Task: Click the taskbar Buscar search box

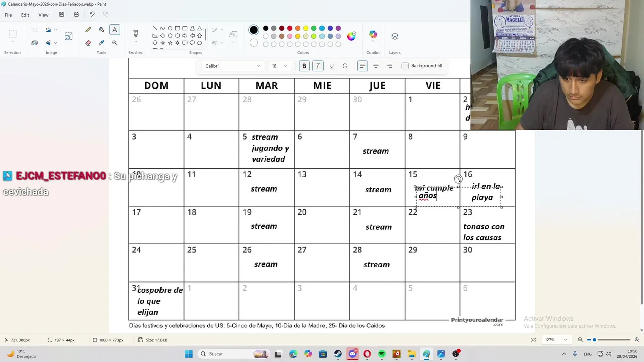Action: [233, 354]
